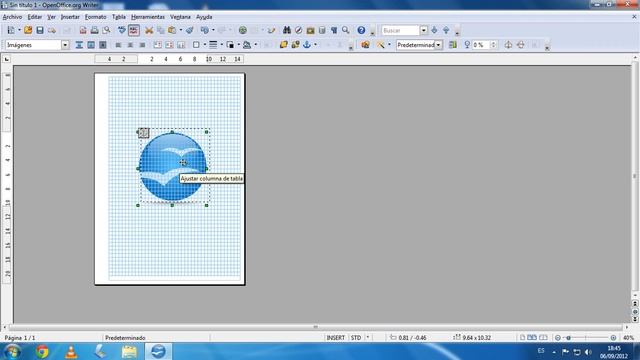The image size is (640, 360).
Task: Click the zoom out minus button
Action: click(x=558, y=338)
